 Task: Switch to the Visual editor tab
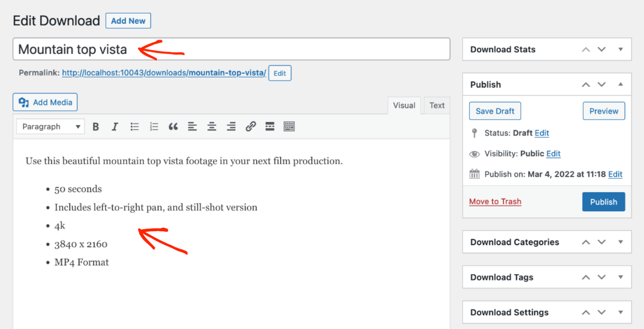point(404,105)
